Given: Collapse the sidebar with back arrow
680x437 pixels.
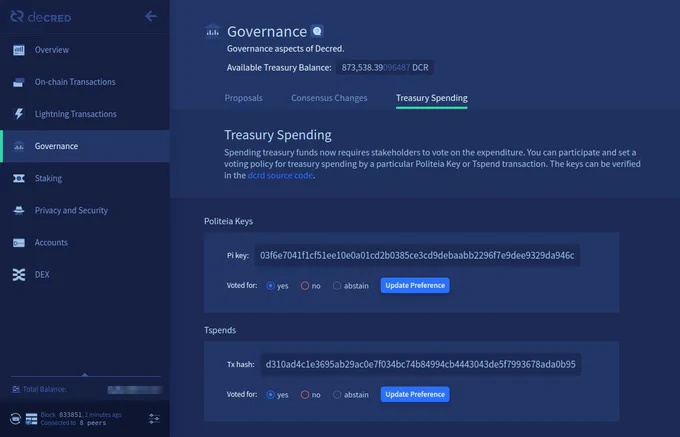Looking at the screenshot, I should [150, 16].
